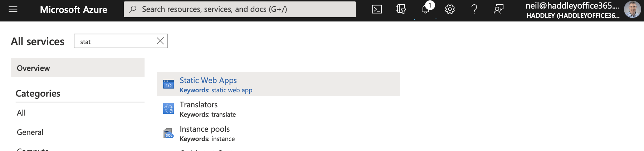Open portal Settings gear

450,9
